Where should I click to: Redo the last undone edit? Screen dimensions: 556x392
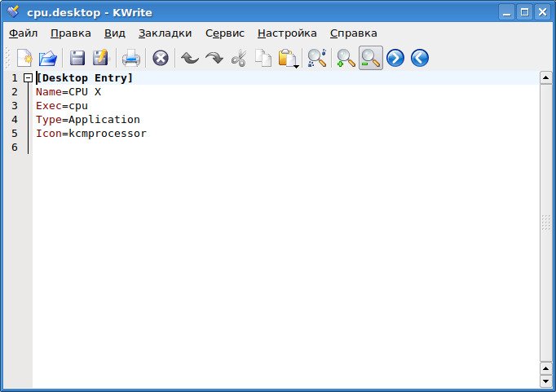pyautogui.click(x=214, y=58)
